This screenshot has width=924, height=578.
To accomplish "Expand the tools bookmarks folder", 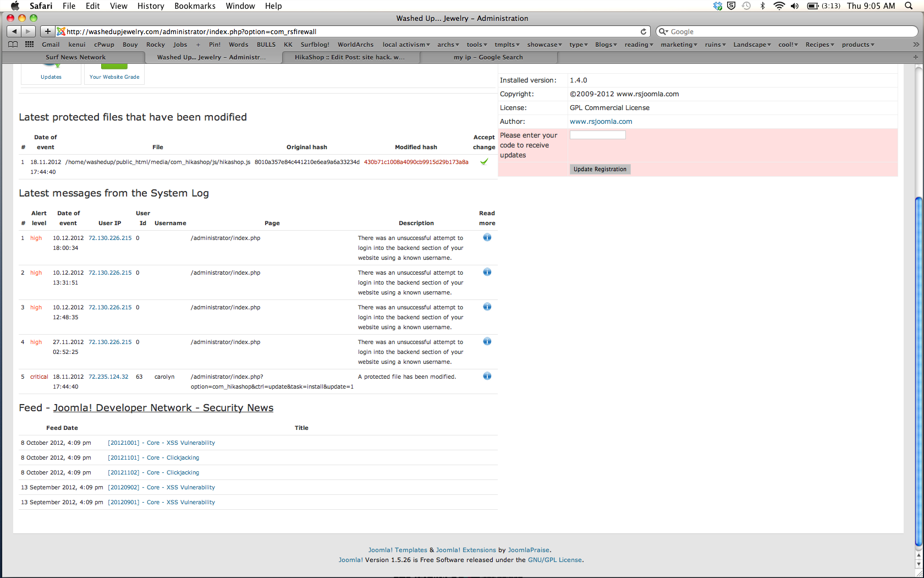I will (477, 45).
